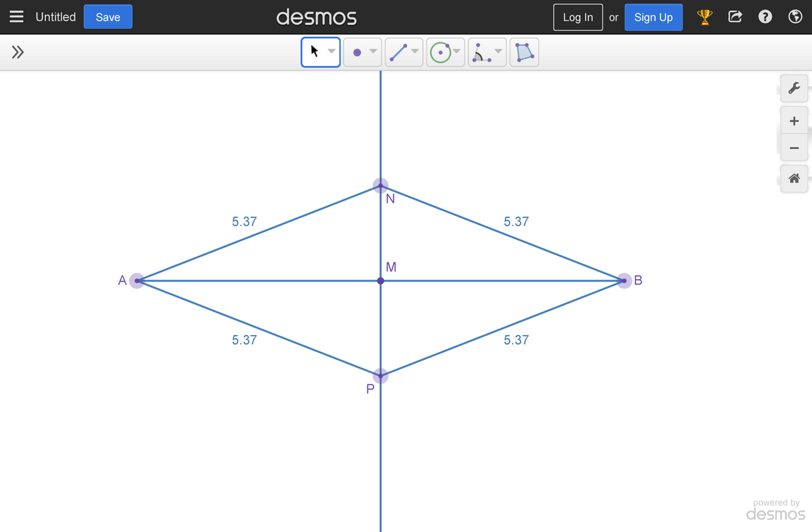Reset view with the home icon
The width and height of the screenshot is (812, 532).
(x=794, y=178)
